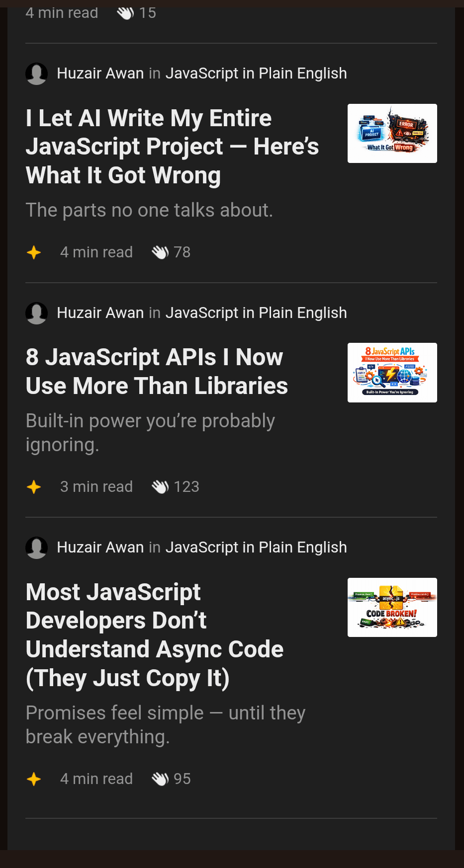
Task: Open the '8 JavaScript APIs I Now Use' article
Action: (157, 372)
